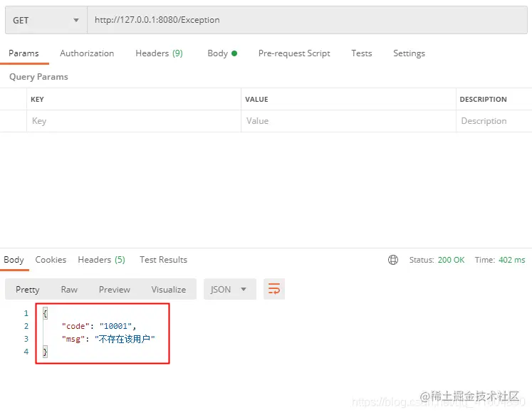Click the Description input cell
This screenshot has width=532, height=415.
pos(494,121)
